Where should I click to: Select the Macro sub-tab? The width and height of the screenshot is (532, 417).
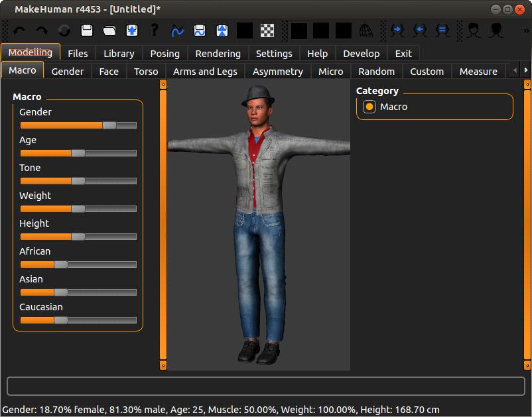23,70
